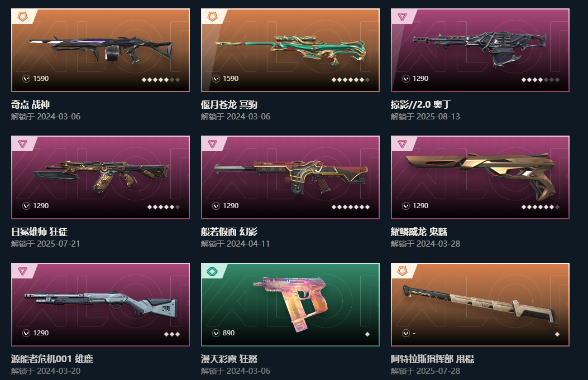Image resolution: width=588 pixels, height=380 pixels.
Task: Click upgrade level diamonds on 日冕雄师 狂徒 card
Action: coord(164,207)
